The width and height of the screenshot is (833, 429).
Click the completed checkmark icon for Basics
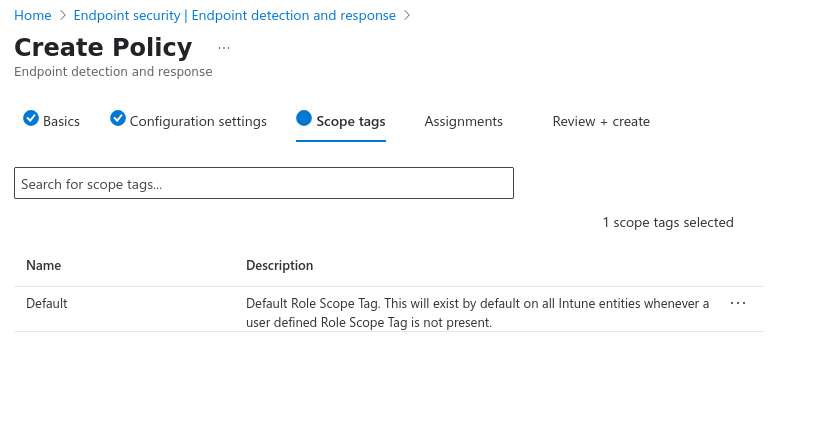[x=31, y=119]
